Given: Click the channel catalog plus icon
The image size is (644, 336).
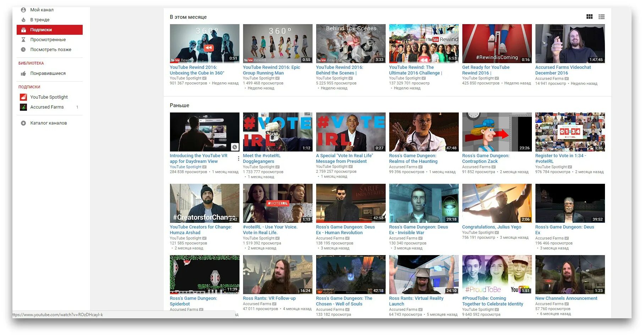Looking at the screenshot, I should tap(23, 123).
